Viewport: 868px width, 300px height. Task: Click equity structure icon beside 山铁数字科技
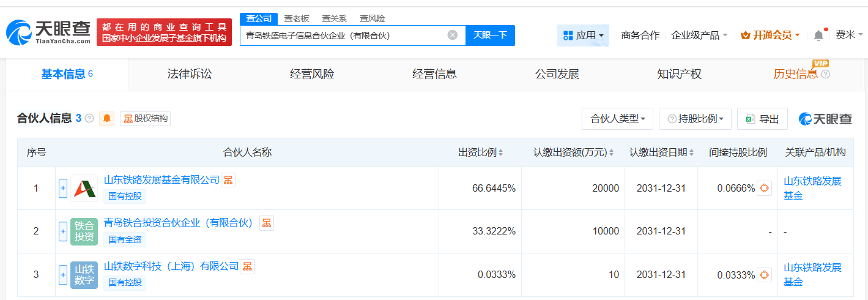tap(248, 266)
